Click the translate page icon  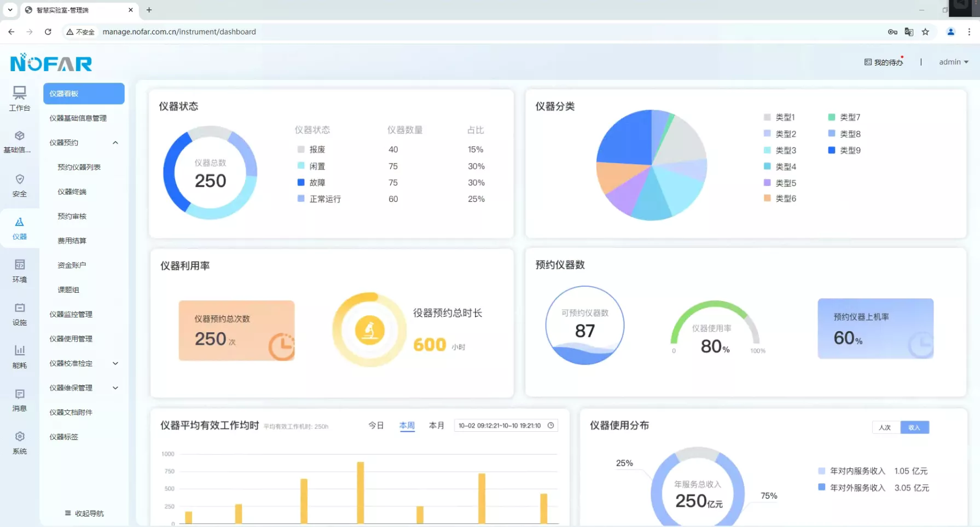click(909, 32)
